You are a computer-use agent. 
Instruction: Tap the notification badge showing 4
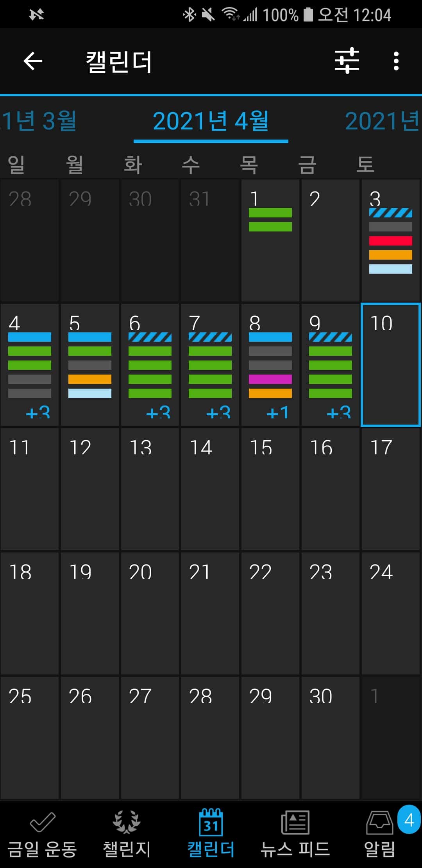click(x=409, y=820)
